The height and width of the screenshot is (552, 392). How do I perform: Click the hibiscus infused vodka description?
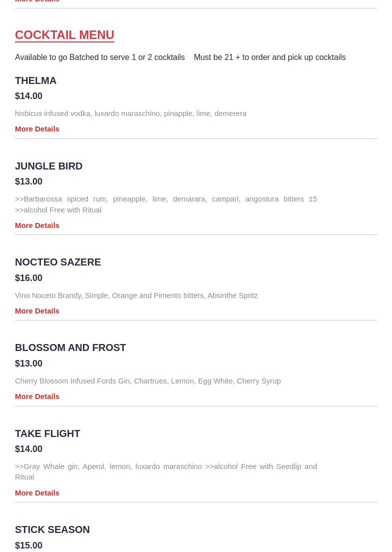coord(131,113)
